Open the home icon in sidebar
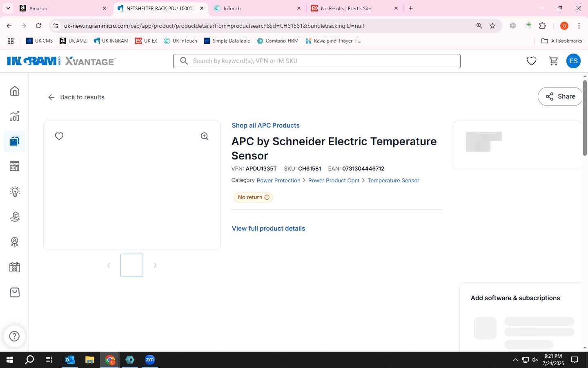 [15, 91]
